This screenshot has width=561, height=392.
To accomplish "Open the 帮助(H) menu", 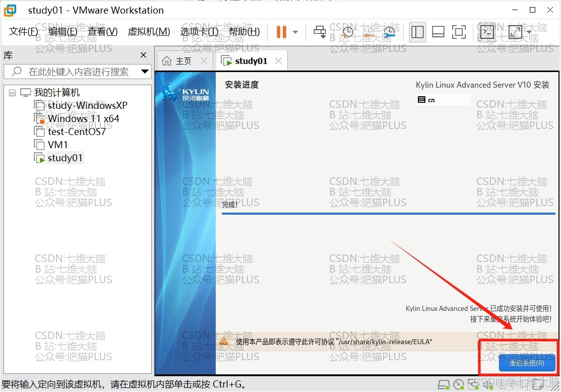I will [x=244, y=31].
